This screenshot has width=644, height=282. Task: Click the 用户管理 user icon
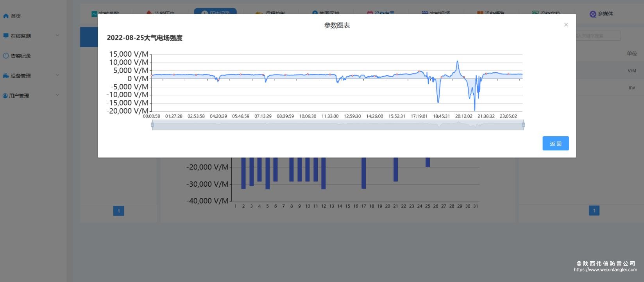point(5,96)
